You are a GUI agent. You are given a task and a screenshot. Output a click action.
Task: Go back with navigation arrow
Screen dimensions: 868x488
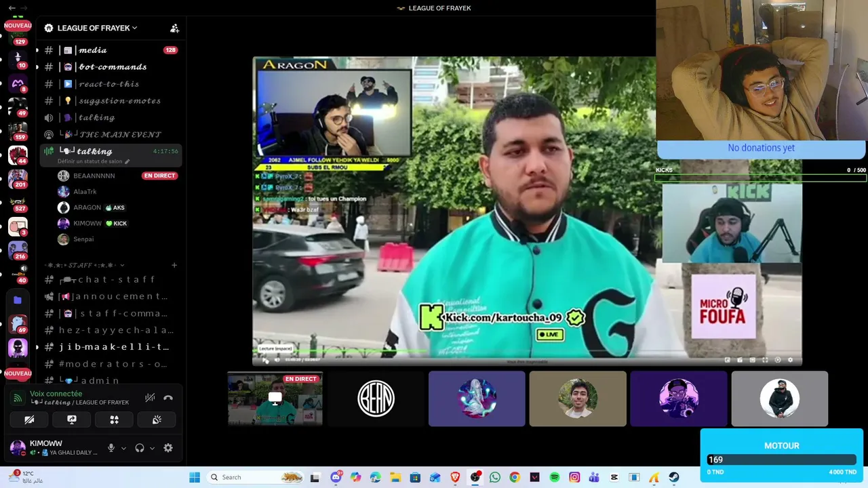pos(12,7)
